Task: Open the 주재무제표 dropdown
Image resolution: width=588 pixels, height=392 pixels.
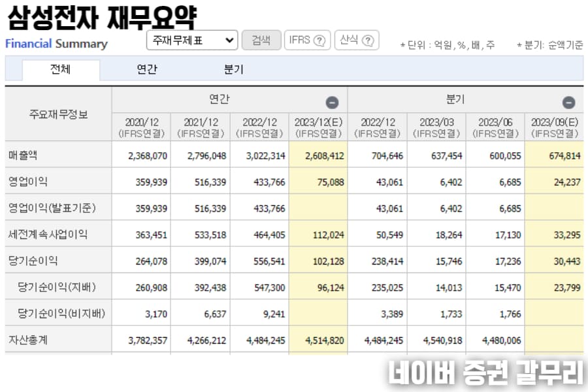Action: pos(192,40)
